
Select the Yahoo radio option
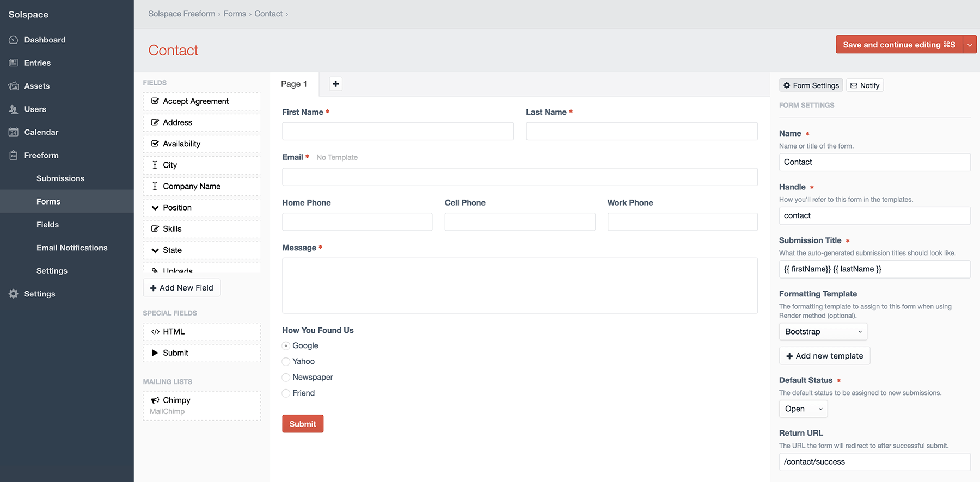pyautogui.click(x=286, y=361)
